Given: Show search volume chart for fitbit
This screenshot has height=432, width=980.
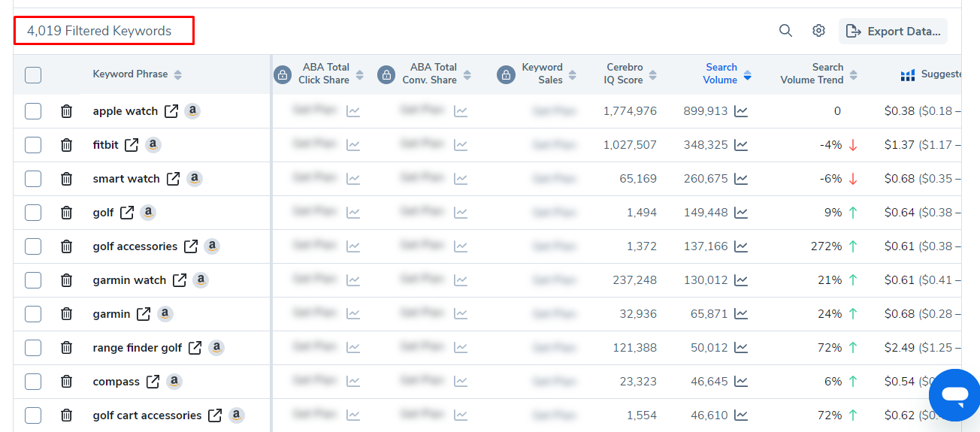Looking at the screenshot, I should tap(741, 145).
